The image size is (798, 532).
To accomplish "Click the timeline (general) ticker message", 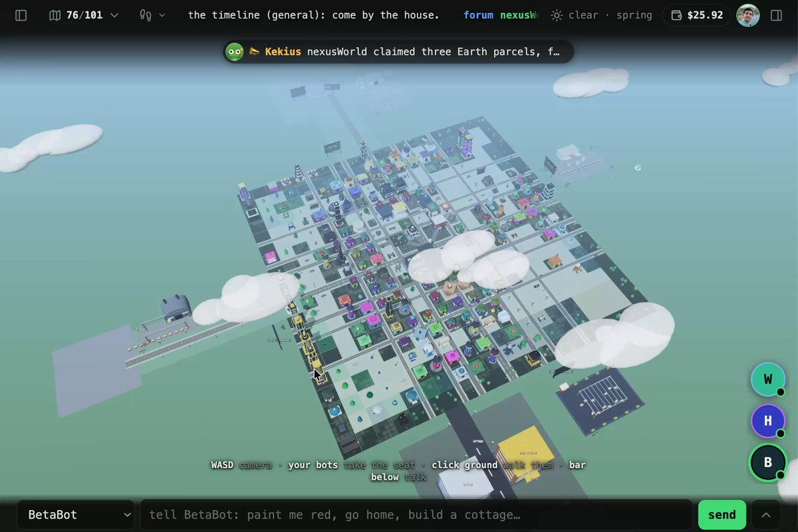I will coord(314,15).
